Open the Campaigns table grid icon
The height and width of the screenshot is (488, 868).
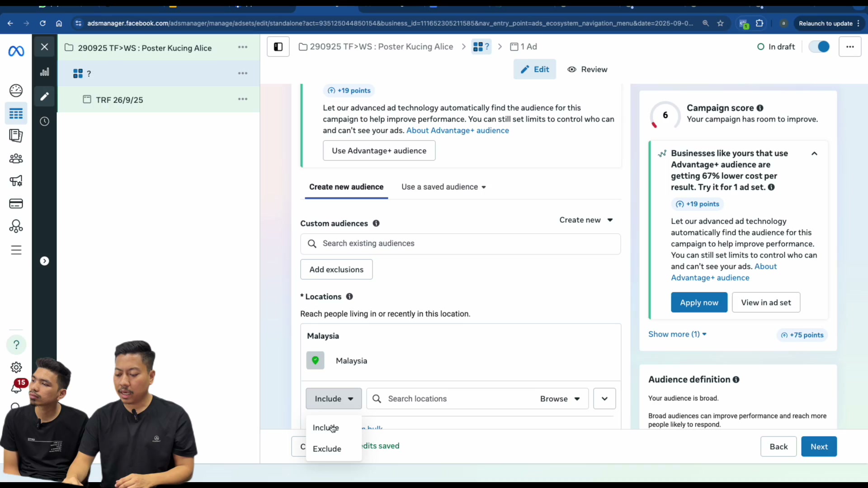click(16, 113)
